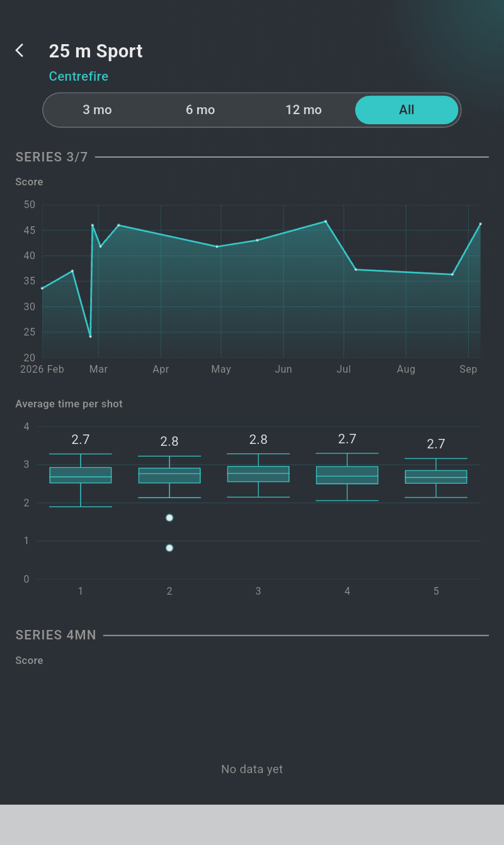
Task: Click the score point in early July
Action: (x=356, y=269)
